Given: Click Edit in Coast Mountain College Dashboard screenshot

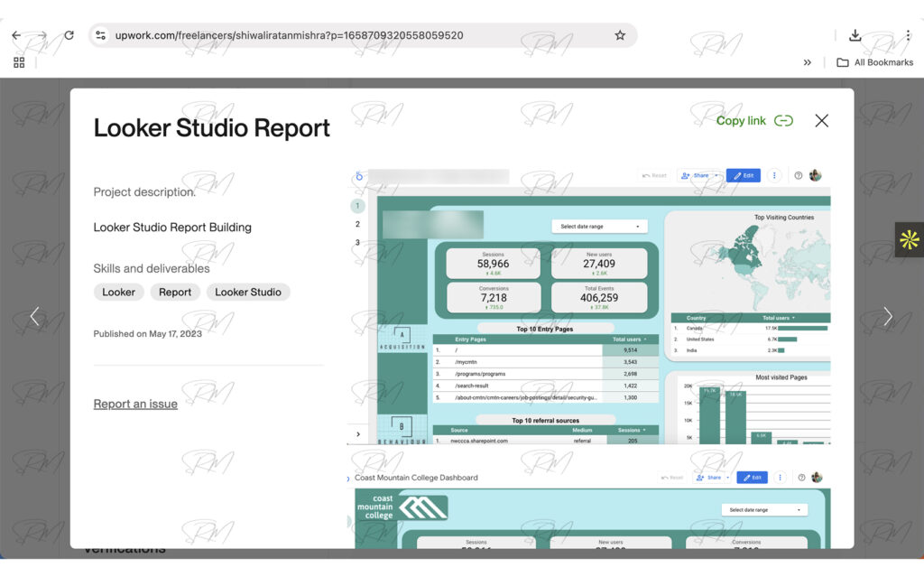Looking at the screenshot, I should pos(752,478).
